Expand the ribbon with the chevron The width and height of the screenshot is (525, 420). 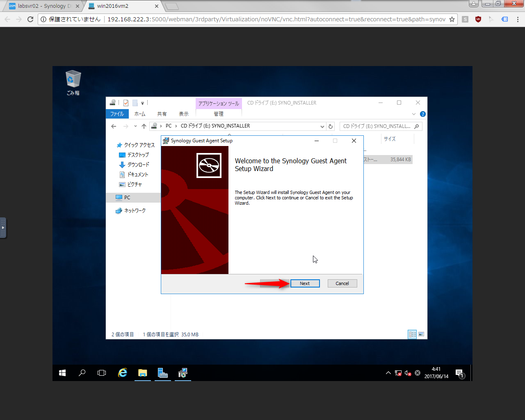coord(414,114)
